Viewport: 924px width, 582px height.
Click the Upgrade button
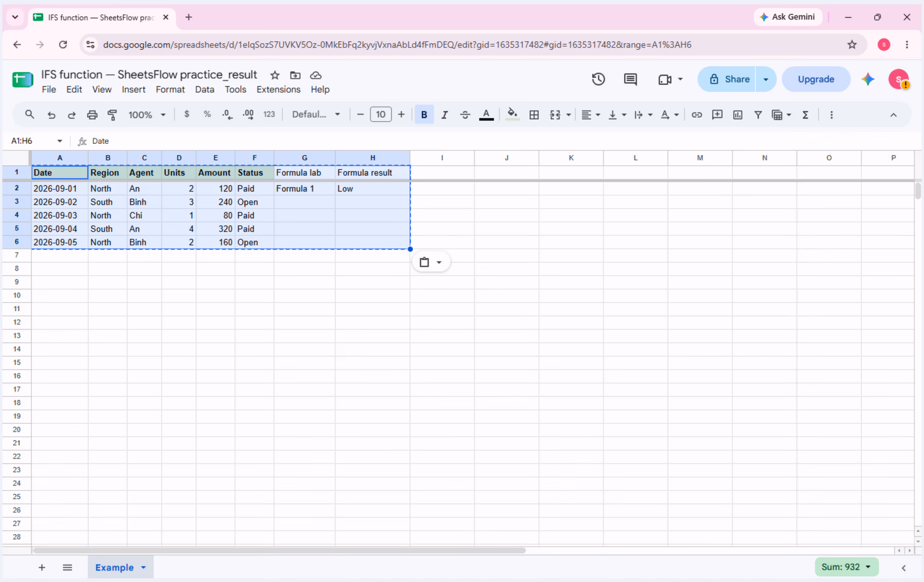click(x=816, y=79)
